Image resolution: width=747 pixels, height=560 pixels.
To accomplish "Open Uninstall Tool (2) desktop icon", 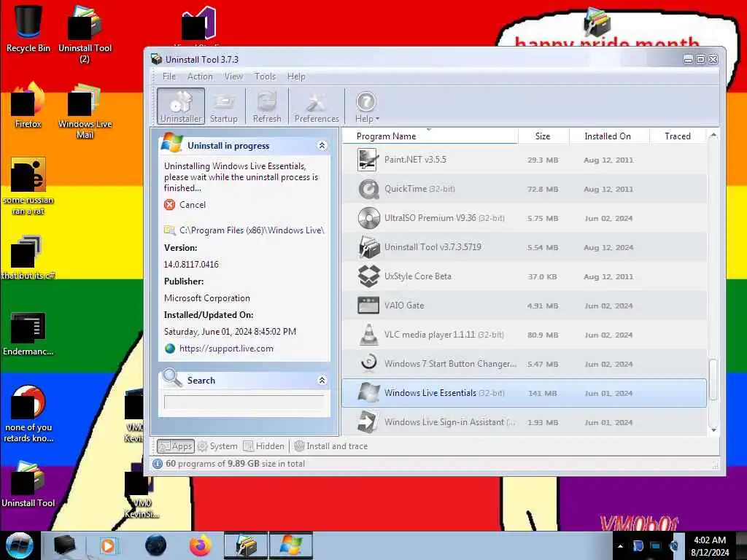I will tap(85, 34).
